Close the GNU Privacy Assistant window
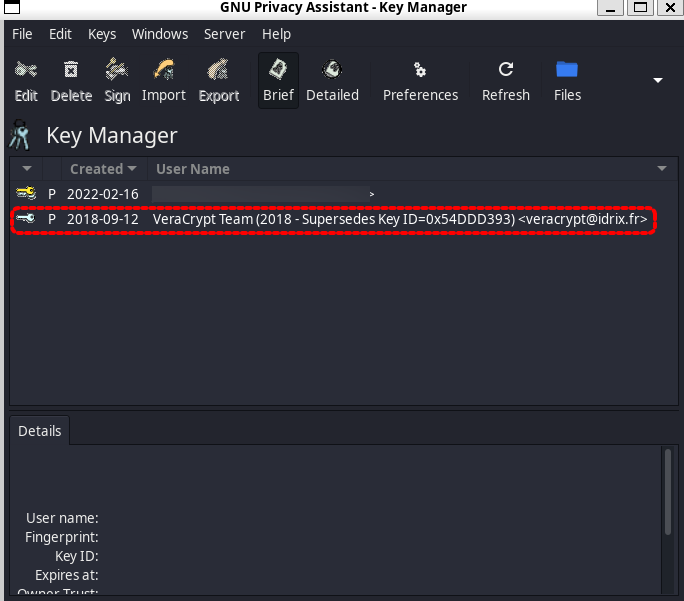Screen dimensions: 684x601 (x=670, y=7)
